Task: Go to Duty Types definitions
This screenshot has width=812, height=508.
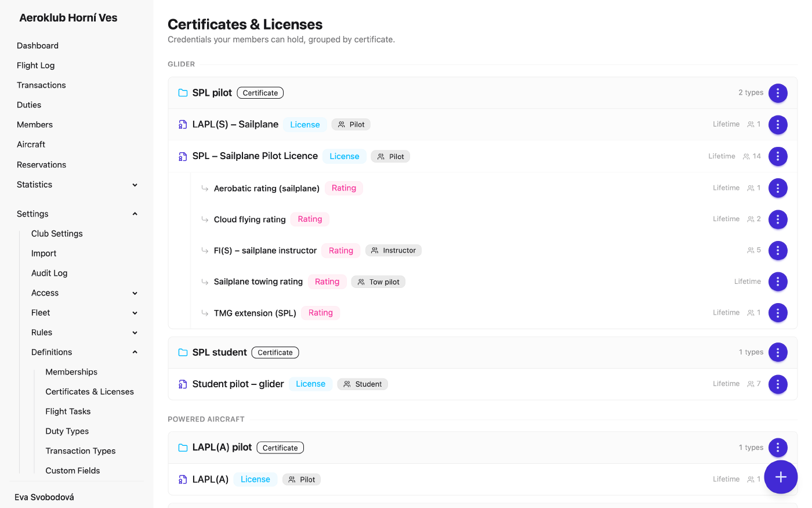Action: click(67, 431)
